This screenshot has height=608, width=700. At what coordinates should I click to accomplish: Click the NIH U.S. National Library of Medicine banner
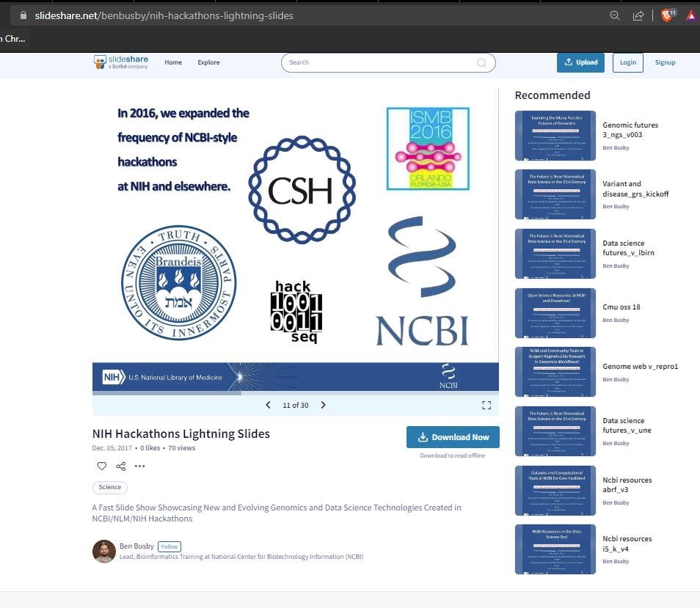pos(296,377)
